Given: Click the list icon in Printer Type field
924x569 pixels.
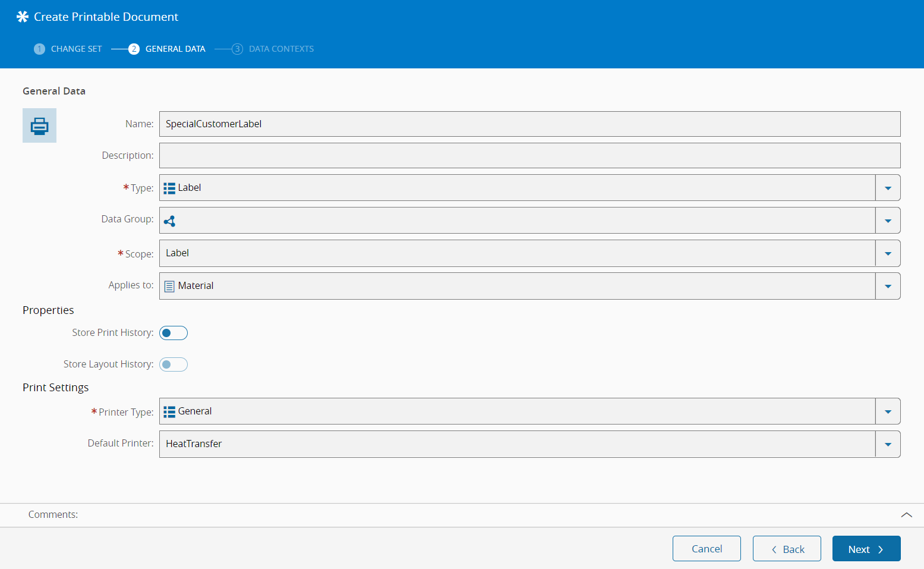Looking at the screenshot, I should [x=169, y=411].
